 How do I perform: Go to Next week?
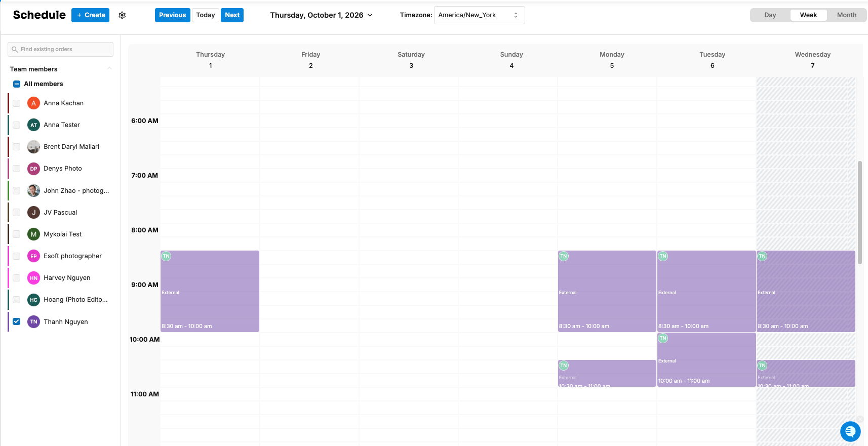coord(232,15)
